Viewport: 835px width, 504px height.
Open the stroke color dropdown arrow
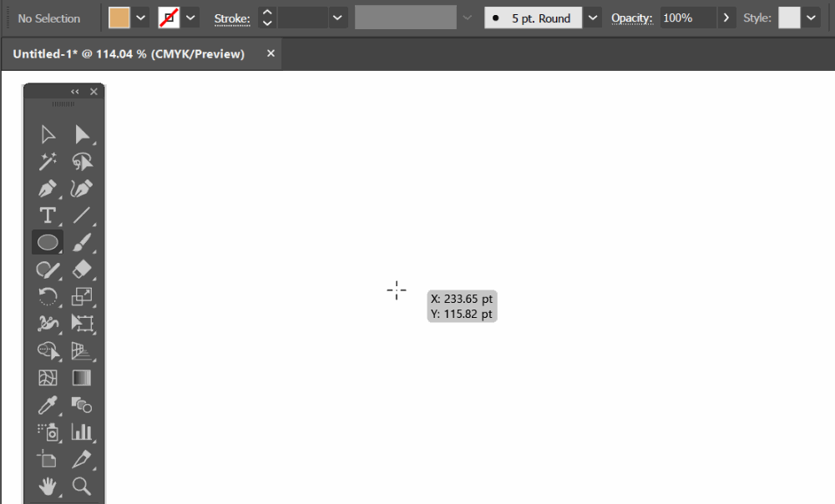tap(190, 18)
